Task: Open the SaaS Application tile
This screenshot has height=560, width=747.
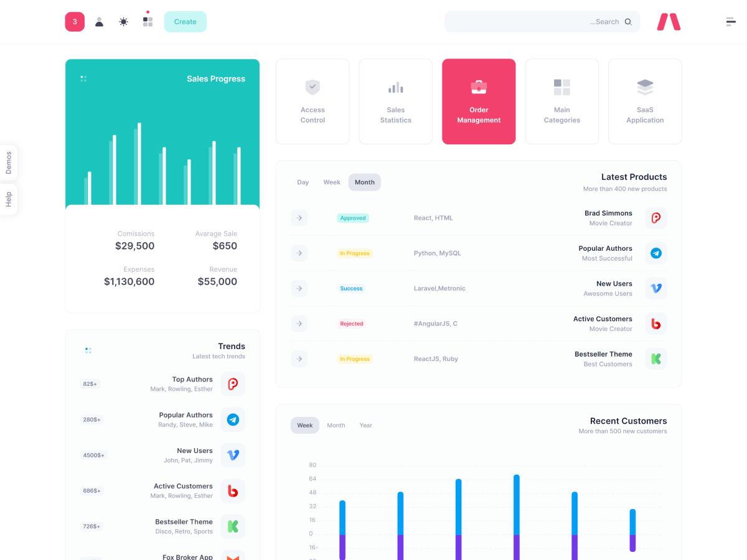Action: [x=645, y=101]
